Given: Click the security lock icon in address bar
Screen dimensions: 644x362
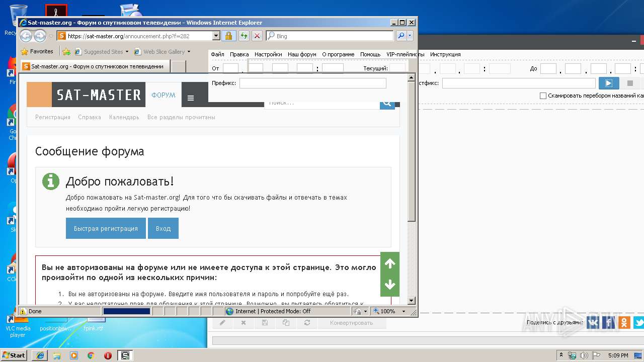Looking at the screenshot, I should (x=229, y=36).
